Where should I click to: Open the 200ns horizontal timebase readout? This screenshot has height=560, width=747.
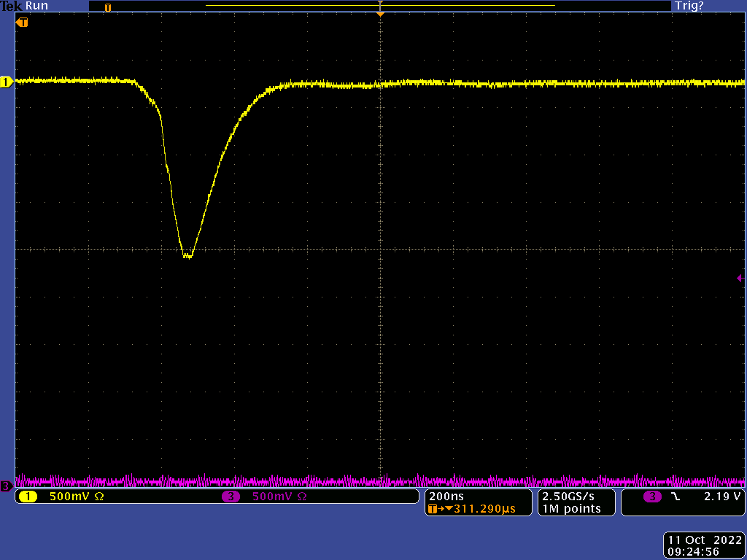coord(442,496)
